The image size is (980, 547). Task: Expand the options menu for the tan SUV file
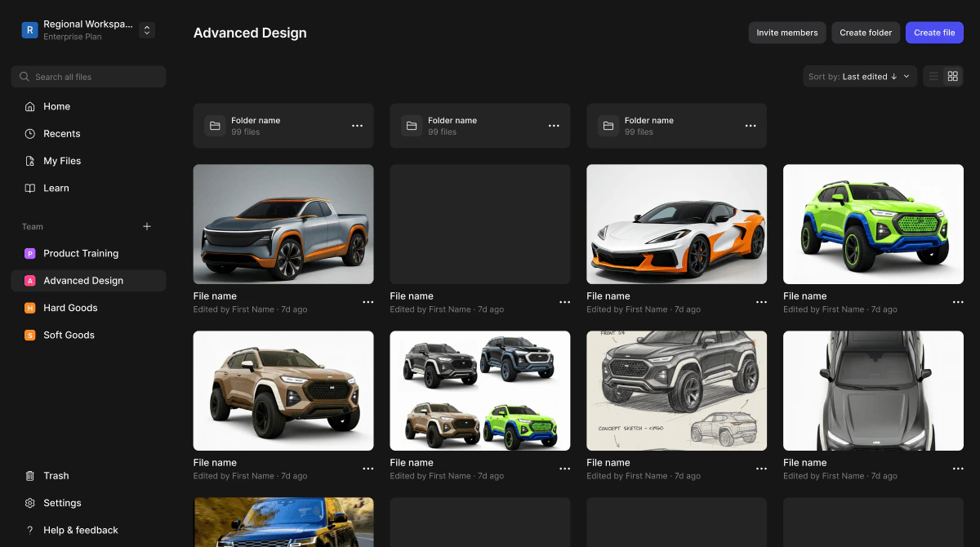coord(367,469)
